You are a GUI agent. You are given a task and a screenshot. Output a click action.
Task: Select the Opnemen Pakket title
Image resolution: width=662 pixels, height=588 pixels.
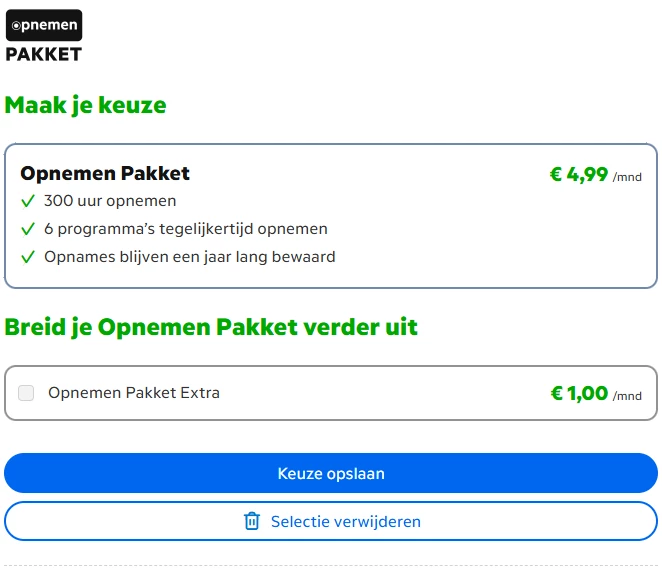tap(105, 174)
